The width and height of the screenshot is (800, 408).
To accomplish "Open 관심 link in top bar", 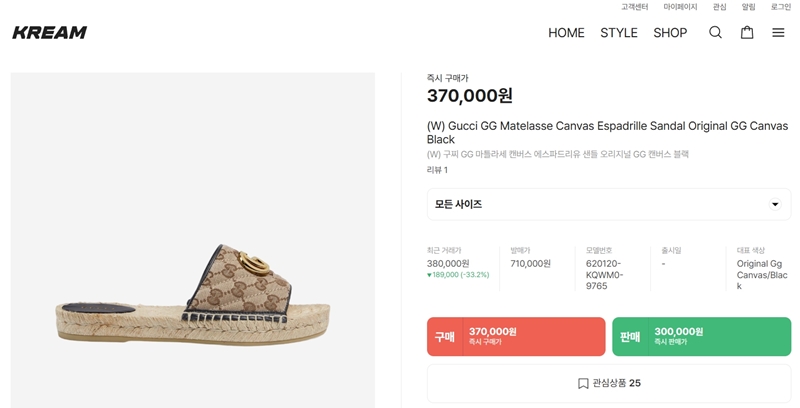I will click(x=720, y=7).
